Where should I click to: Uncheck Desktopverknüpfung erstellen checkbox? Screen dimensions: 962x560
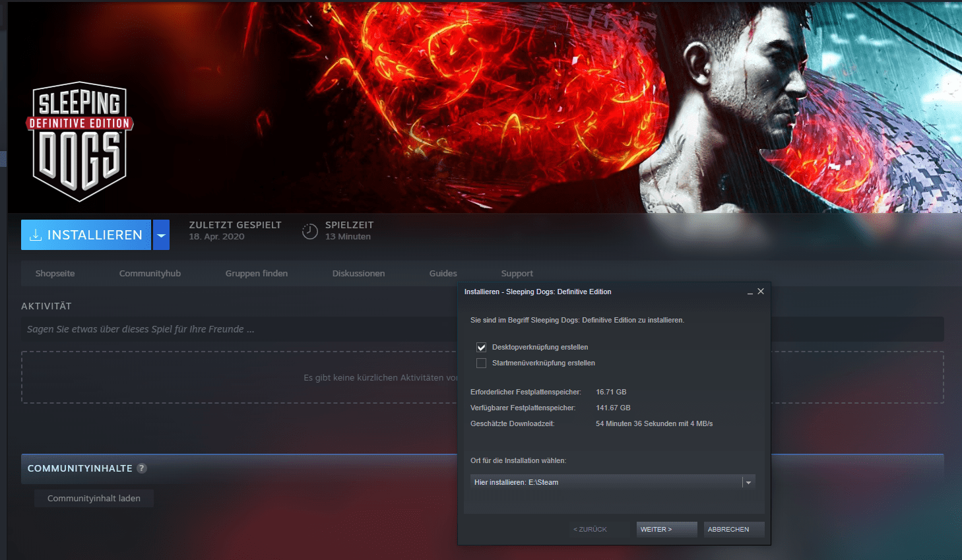(481, 347)
